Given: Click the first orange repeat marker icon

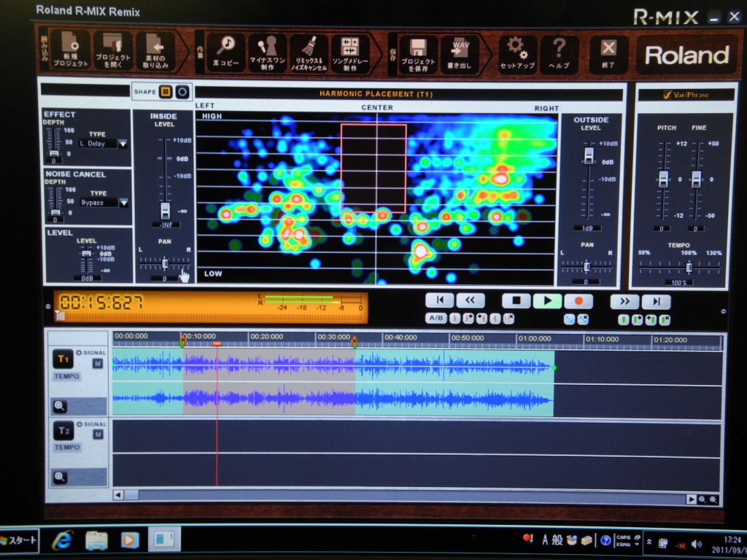Looking at the screenshot, I should tap(454, 319).
